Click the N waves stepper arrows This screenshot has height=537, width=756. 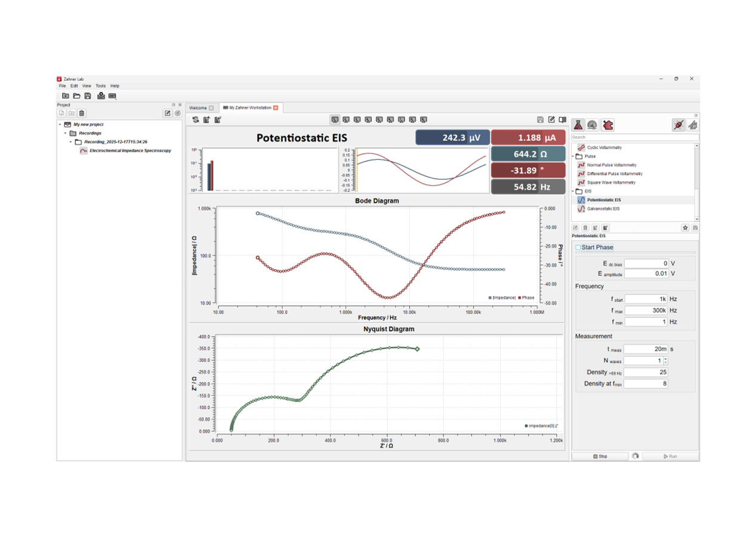coord(665,360)
